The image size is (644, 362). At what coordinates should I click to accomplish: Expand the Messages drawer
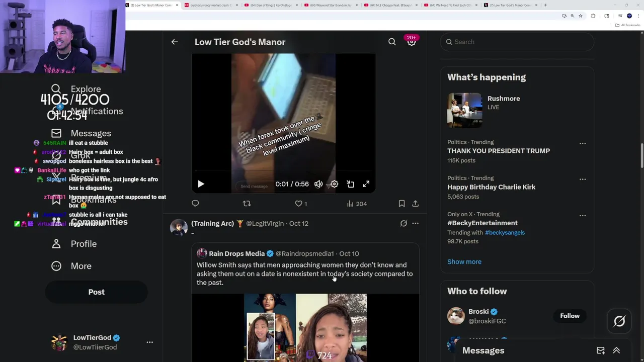616,350
